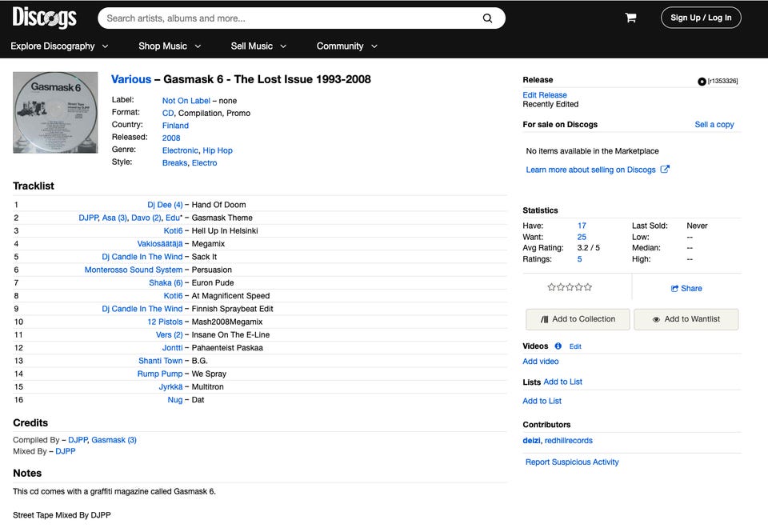Add release to Collection
Image resolution: width=768 pixels, height=532 pixels.
578,319
